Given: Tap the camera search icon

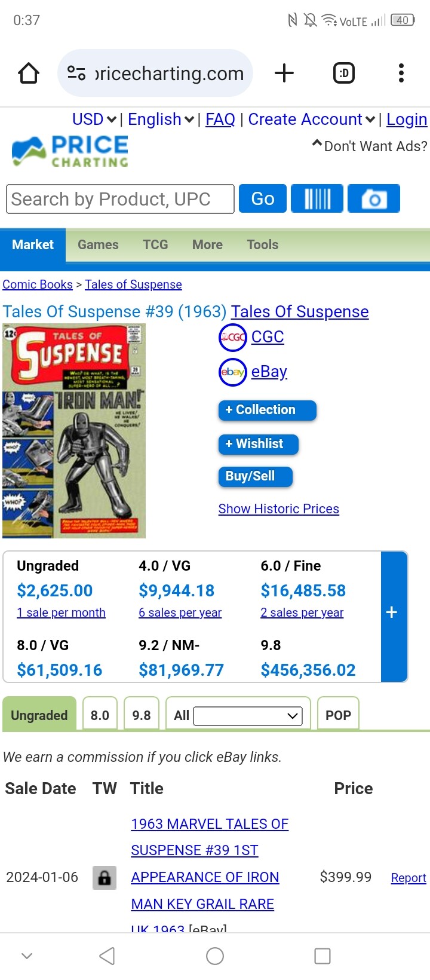Looking at the screenshot, I should point(374,198).
